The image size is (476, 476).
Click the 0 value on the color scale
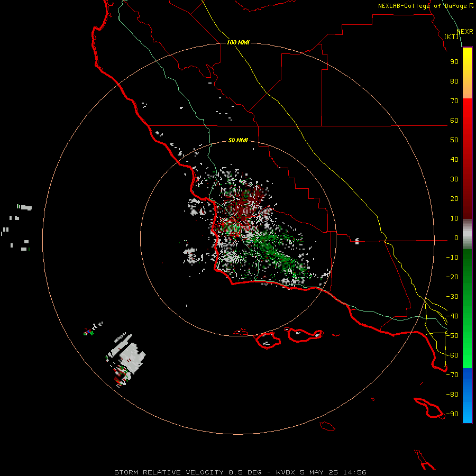point(456,238)
